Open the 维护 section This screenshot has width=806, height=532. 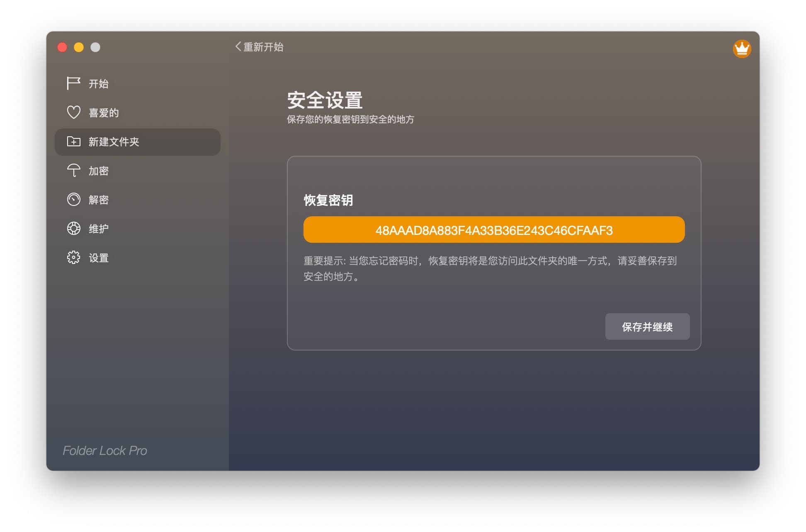click(x=138, y=229)
